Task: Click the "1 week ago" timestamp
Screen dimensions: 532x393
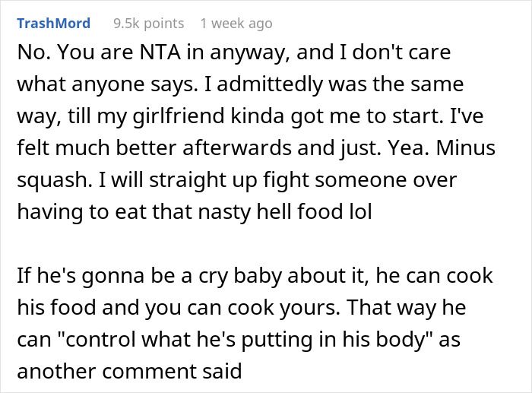Action: point(236,24)
